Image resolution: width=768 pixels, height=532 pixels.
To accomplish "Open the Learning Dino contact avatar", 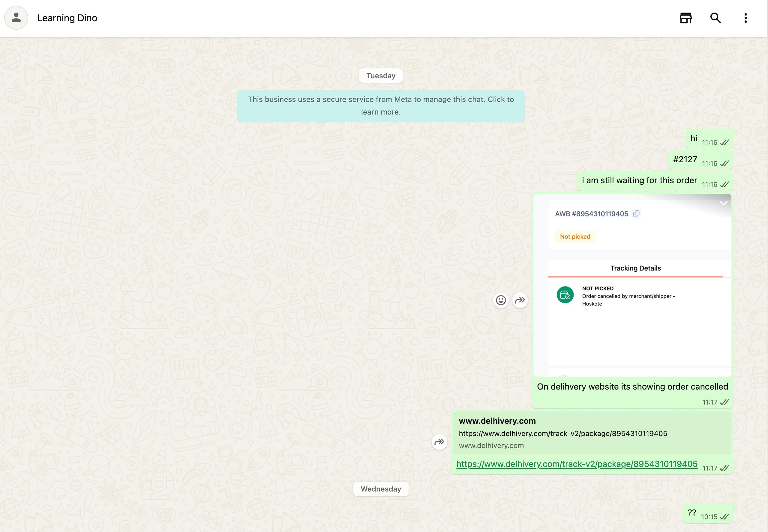I will pos(16,18).
